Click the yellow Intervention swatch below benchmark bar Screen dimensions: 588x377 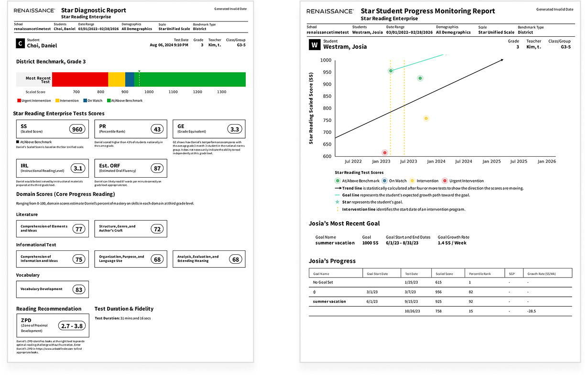click(57, 101)
